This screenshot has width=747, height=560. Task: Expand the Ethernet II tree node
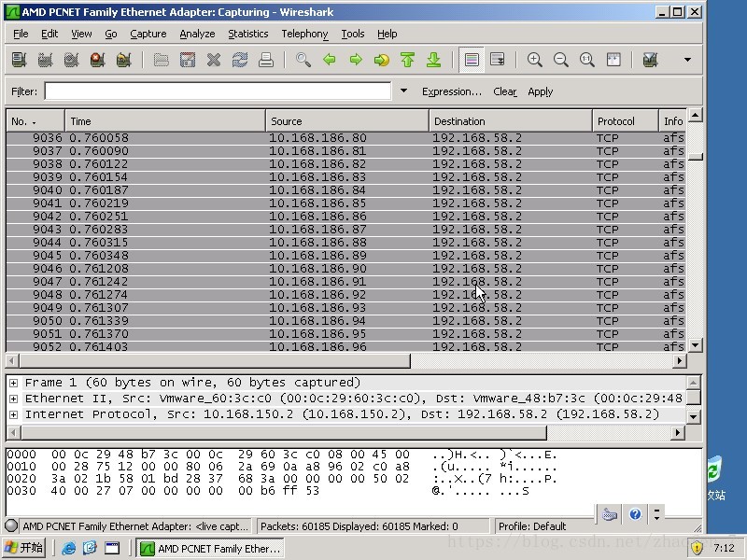point(14,399)
